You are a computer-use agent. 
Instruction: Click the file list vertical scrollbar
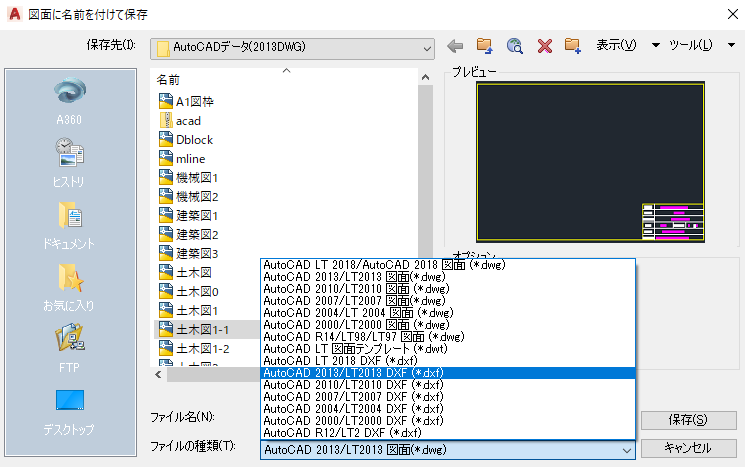coord(426,171)
